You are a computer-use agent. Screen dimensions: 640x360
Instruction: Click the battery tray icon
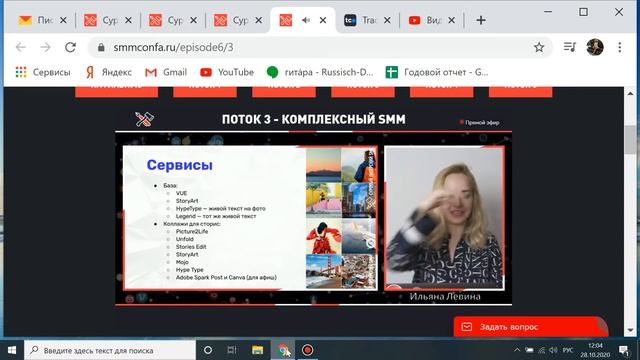[x=529, y=350]
